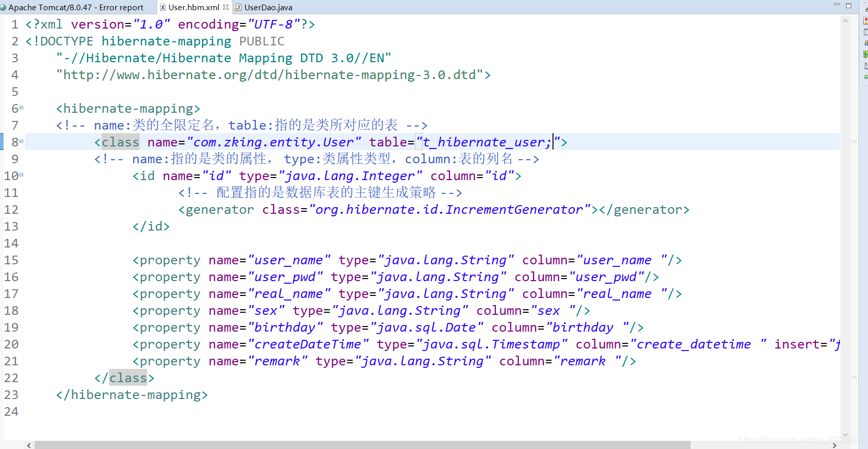Click the horizontal scrollbar right arrow
868x449 pixels.
pyautogui.click(x=834, y=445)
